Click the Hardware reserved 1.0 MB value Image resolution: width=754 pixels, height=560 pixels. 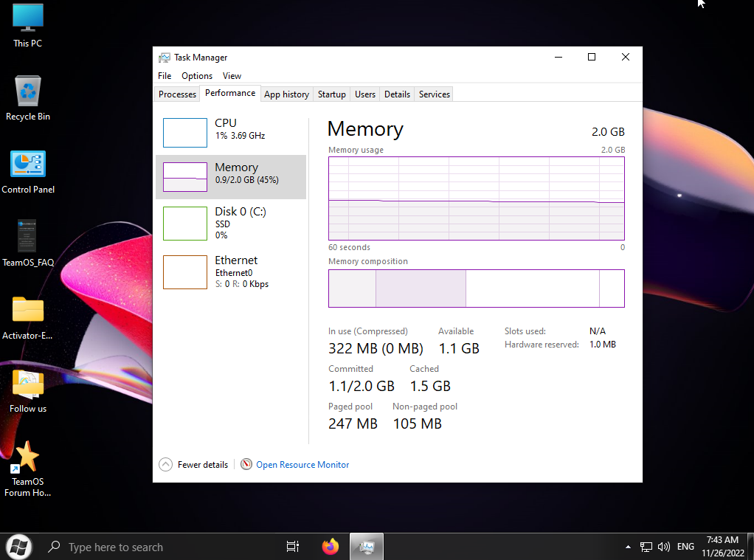(x=603, y=345)
